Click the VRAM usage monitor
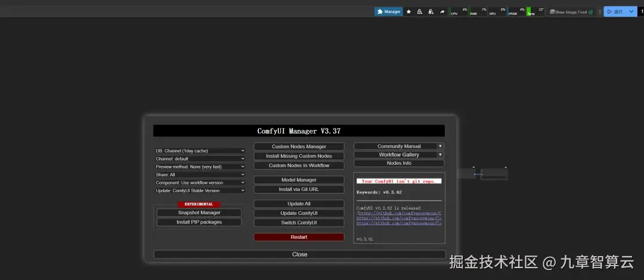 516,11
